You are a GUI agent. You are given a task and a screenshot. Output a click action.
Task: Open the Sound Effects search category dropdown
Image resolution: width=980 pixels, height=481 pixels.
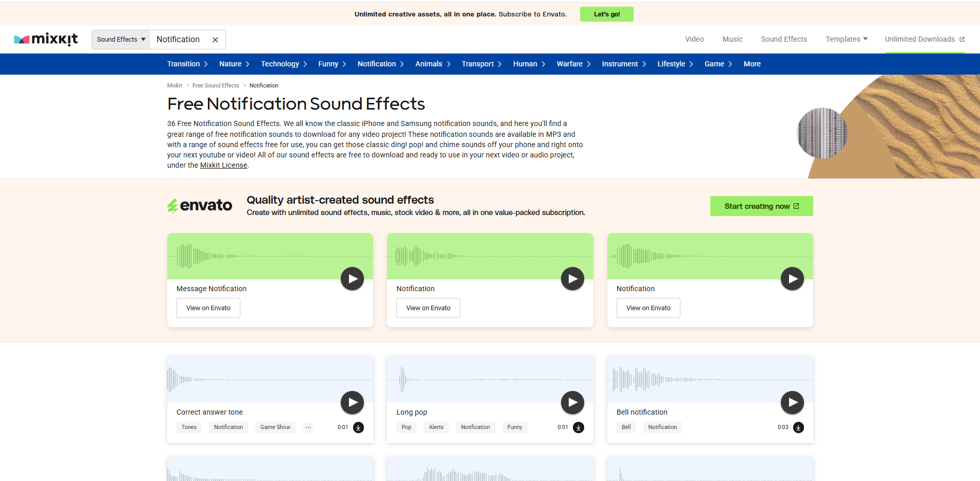click(120, 39)
